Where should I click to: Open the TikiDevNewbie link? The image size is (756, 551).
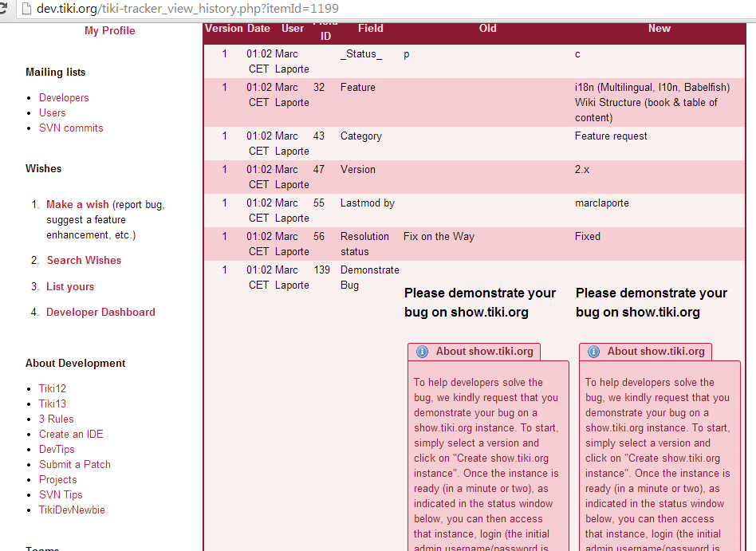pos(72,510)
